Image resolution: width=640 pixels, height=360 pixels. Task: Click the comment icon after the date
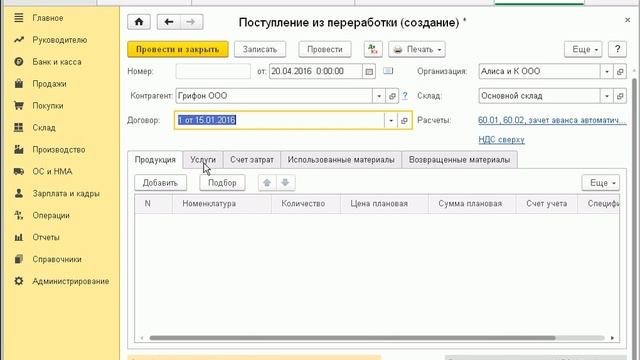pyautogui.click(x=388, y=71)
